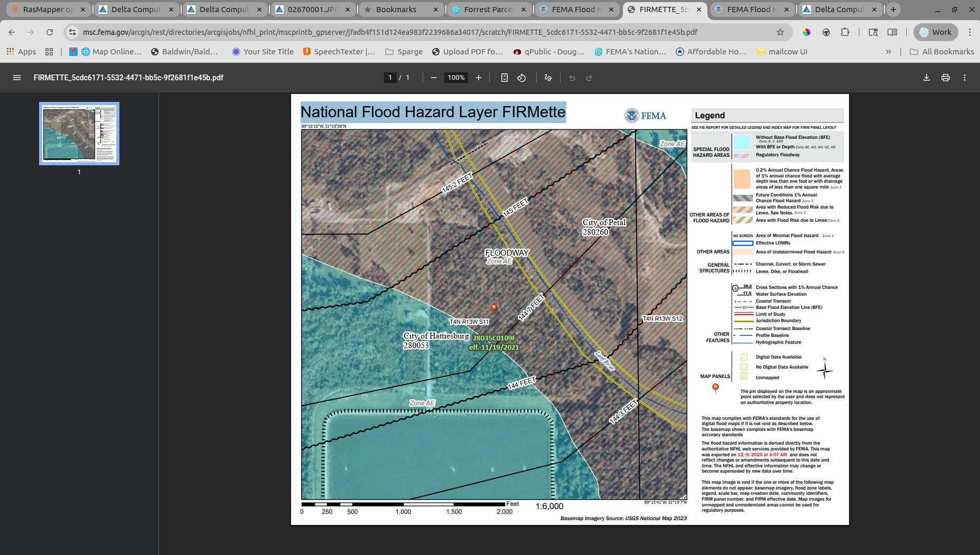Toggle the PDF sidebar menu icon

coord(17,78)
